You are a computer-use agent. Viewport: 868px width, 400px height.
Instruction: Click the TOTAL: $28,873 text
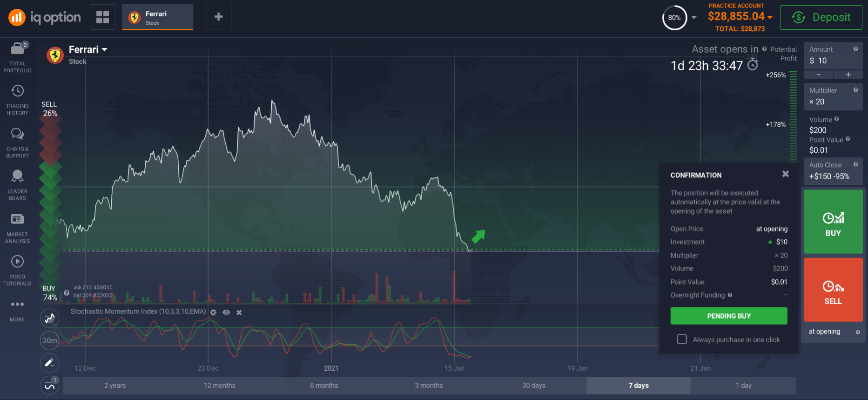(x=740, y=29)
